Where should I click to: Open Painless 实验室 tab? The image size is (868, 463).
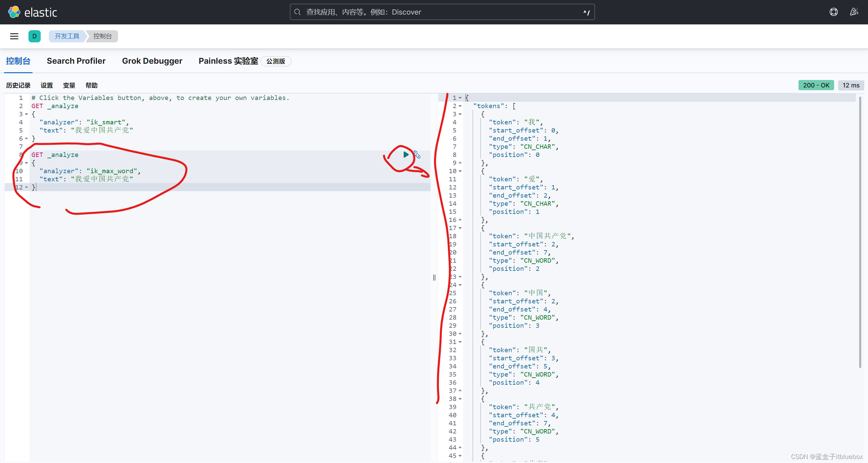coord(228,61)
